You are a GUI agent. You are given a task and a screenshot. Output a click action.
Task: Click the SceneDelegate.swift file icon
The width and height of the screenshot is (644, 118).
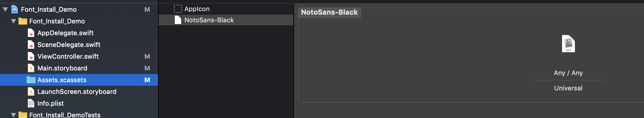[x=31, y=45]
